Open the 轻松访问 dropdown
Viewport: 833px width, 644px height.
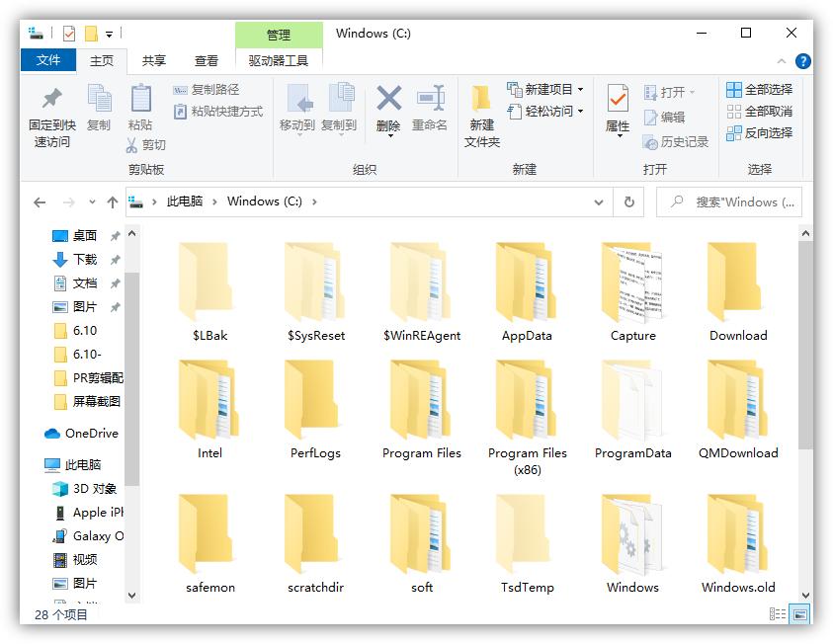[579, 110]
